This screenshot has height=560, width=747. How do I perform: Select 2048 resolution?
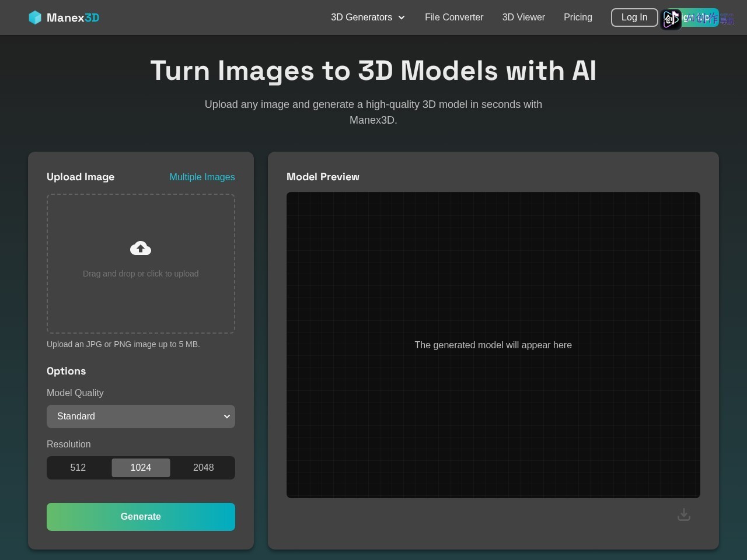[x=204, y=468]
